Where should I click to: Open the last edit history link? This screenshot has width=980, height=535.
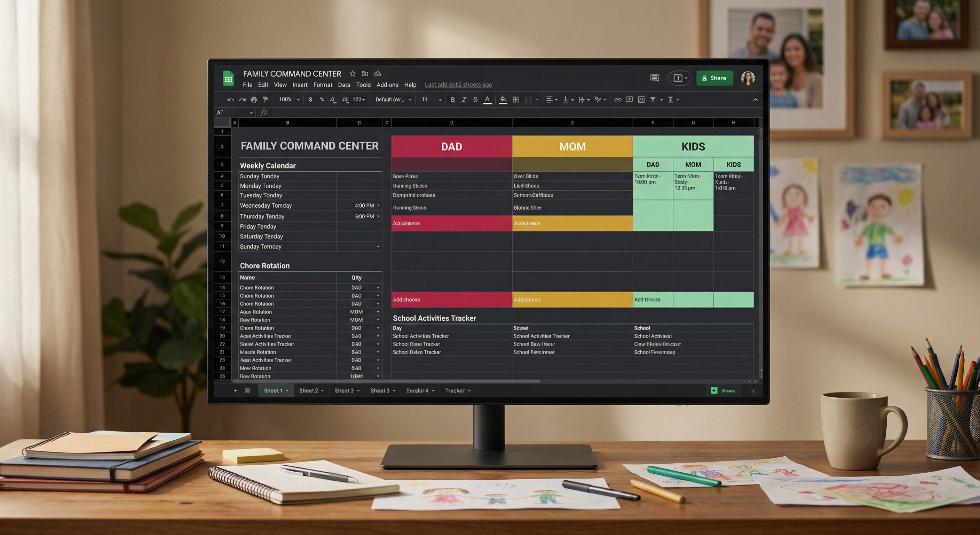pos(458,85)
